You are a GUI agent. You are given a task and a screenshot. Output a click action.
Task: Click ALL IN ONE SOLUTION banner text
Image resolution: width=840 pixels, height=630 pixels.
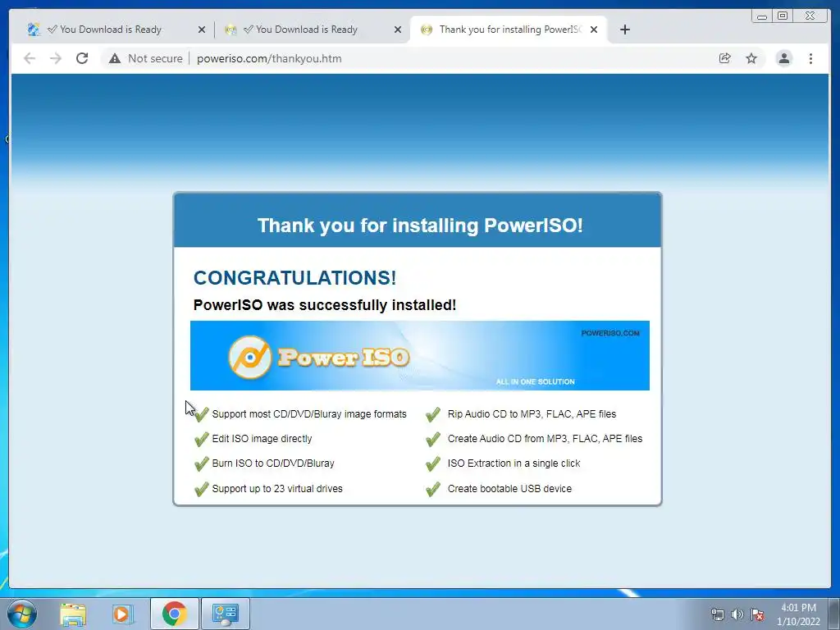click(535, 381)
